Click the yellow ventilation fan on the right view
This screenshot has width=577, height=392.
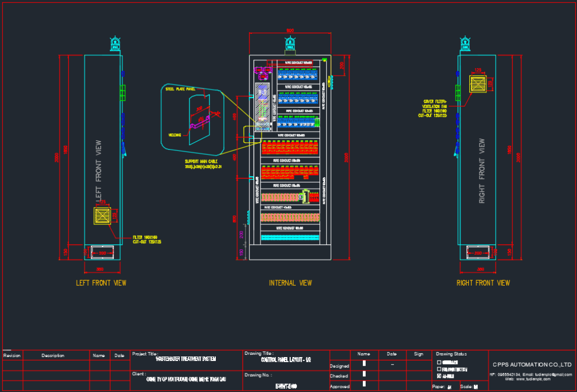point(480,84)
